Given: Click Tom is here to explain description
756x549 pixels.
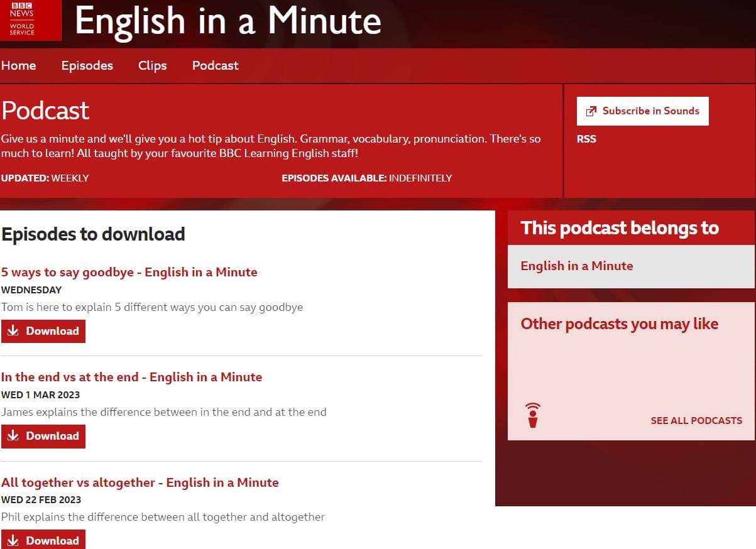Looking at the screenshot, I should click(152, 307).
